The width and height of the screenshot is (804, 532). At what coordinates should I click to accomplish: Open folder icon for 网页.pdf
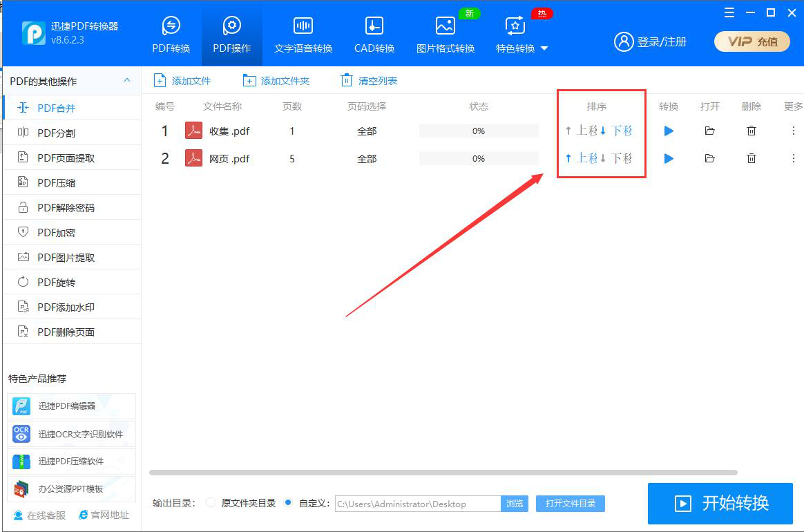tap(709, 158)
